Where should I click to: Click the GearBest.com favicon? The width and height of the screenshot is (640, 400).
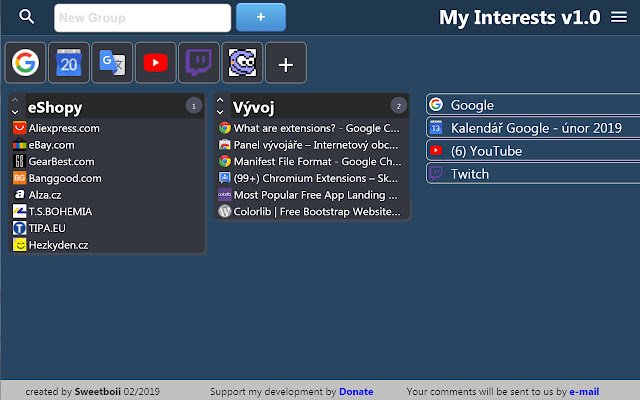[x=19, y=162]
